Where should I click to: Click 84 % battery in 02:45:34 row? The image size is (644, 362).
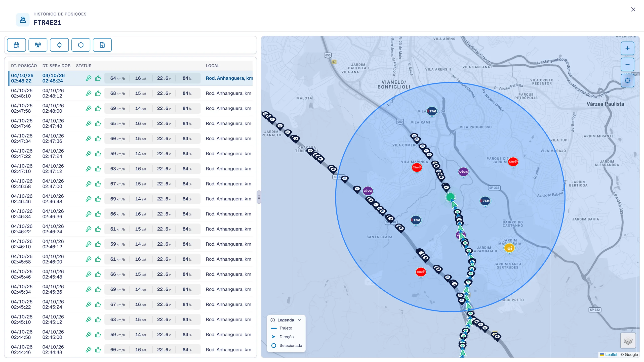click(x=187, y=289)
